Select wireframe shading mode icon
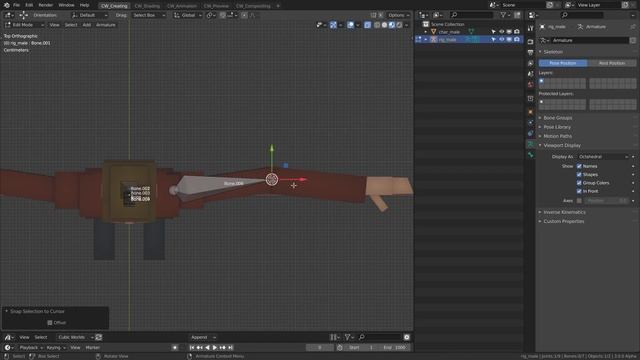The image size is (640, 360). click(x=377, y=25)
